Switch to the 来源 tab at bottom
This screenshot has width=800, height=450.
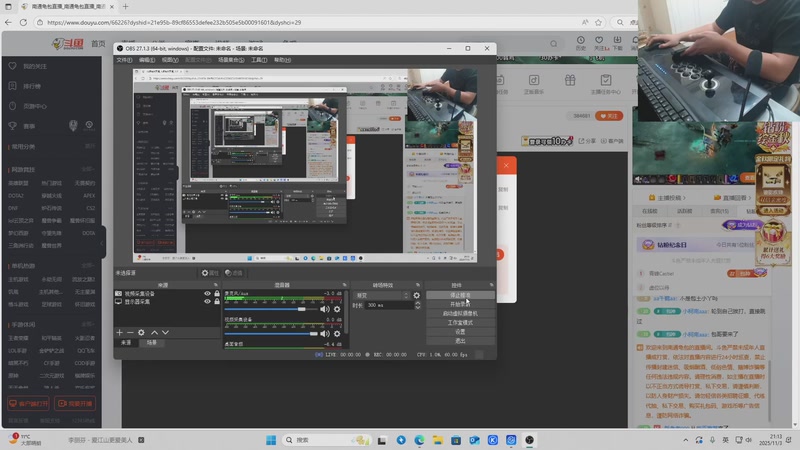[126, 343]
